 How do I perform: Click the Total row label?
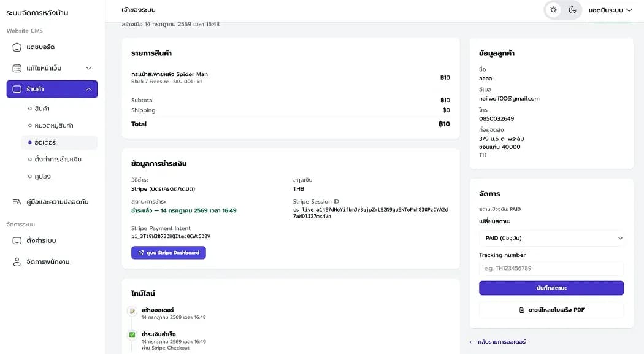[139, 124]
